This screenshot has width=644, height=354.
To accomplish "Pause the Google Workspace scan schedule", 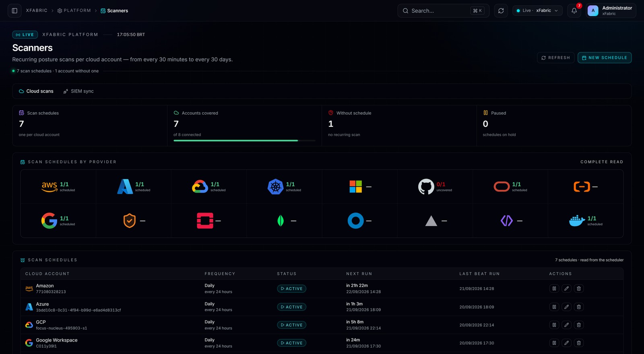I will [x=554, y=343].
